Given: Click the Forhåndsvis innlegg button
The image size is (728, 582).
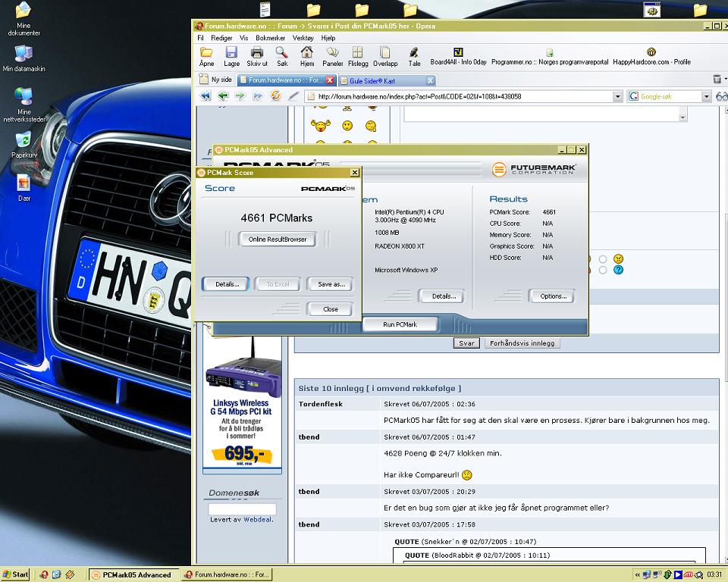Looking at the screenshot, I should pyautogui.click(x=522, y=343).
